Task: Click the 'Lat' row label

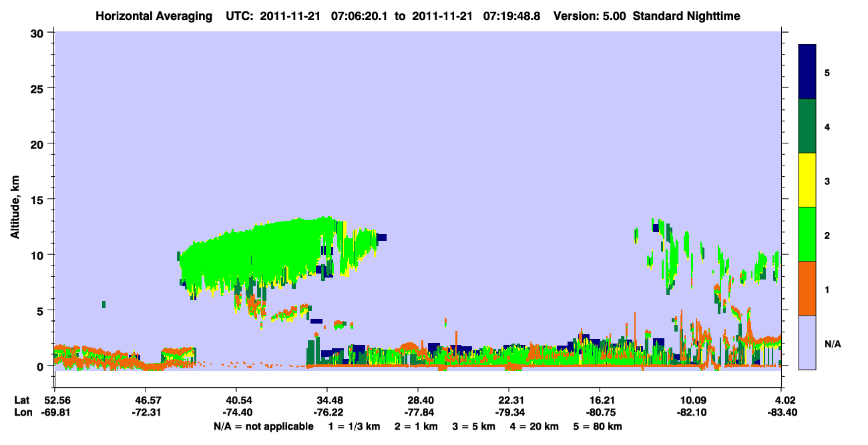Action: coord(21,400)
